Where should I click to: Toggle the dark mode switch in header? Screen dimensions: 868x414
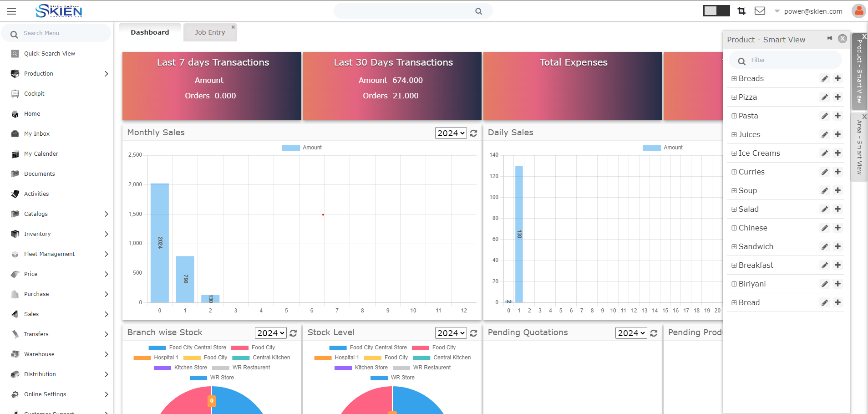coord(716,11)
